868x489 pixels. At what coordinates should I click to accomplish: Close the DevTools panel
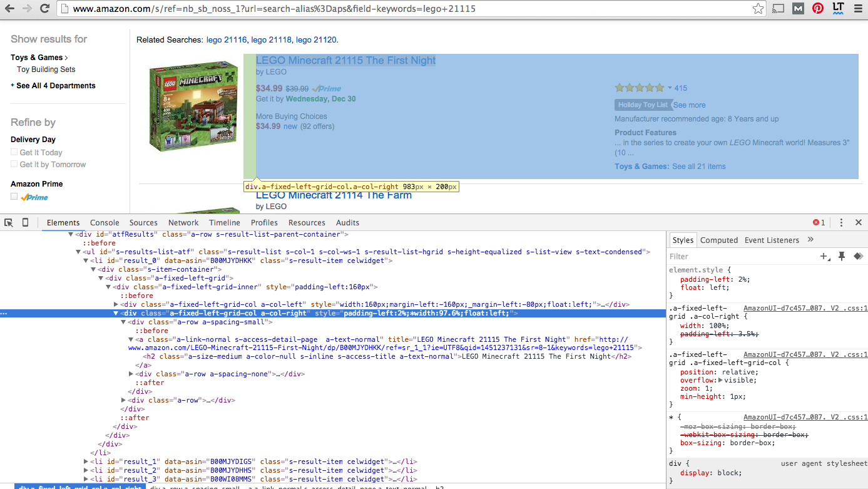click(x=859, y=222)
